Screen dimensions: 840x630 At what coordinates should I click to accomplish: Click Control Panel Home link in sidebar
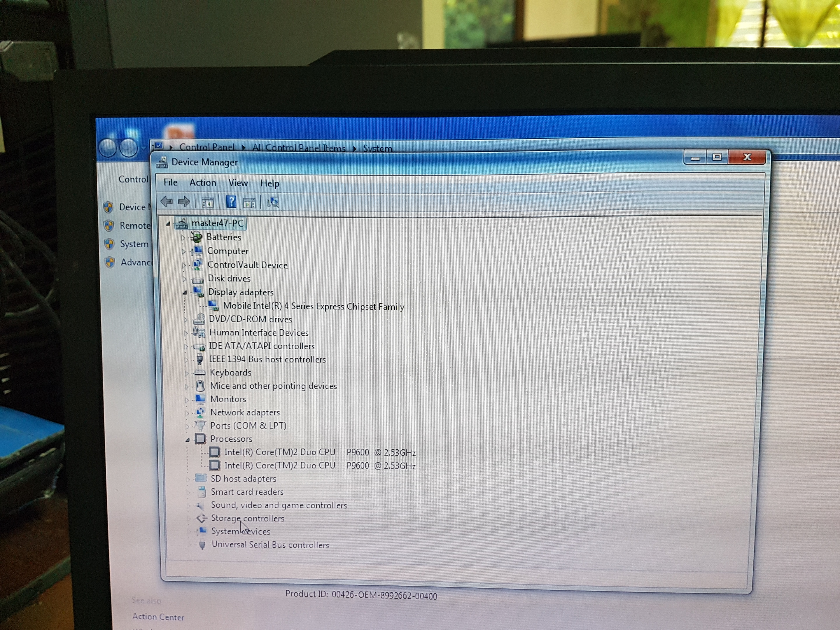click(x=133, y=179)
